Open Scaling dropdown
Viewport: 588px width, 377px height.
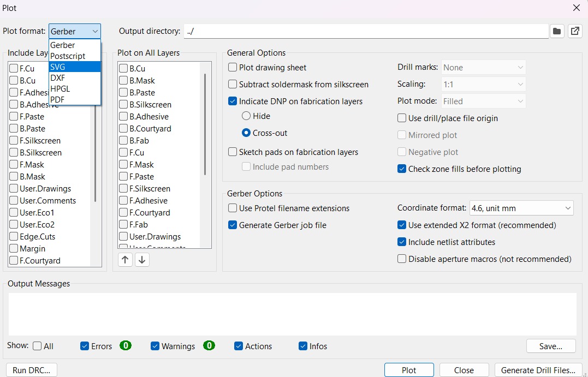click(x=483, y=85)
